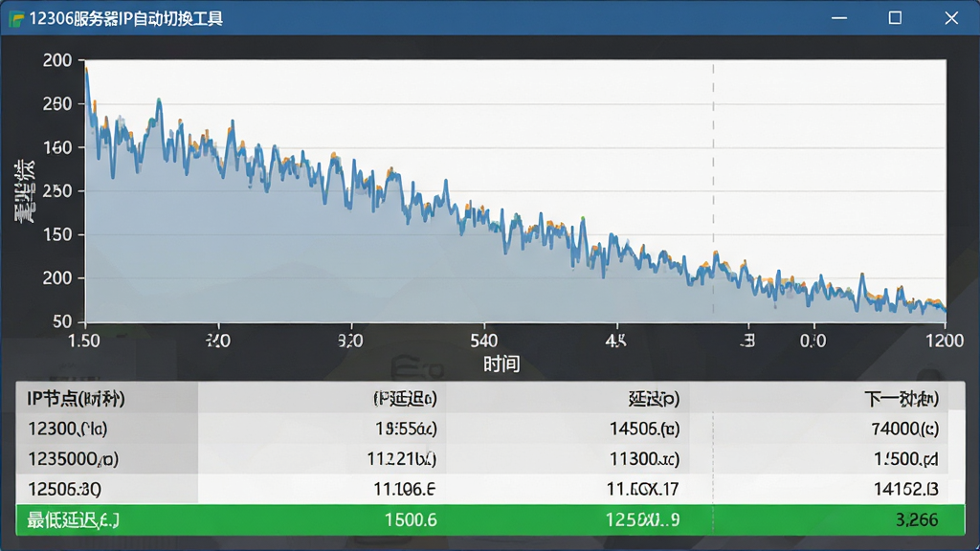Viewport: 980px width, 551px height.
Task: Maximize the IP switching tool window
Action: [895, 18]
